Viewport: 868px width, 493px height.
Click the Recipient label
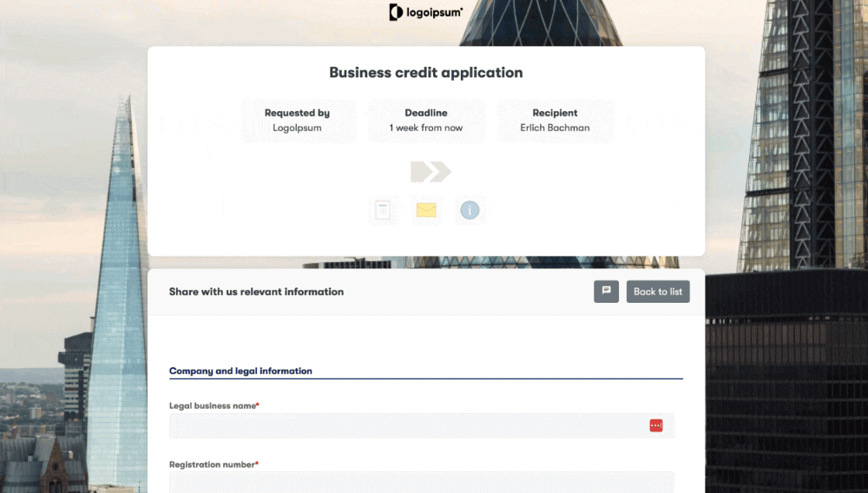click(x=555, y=113)
